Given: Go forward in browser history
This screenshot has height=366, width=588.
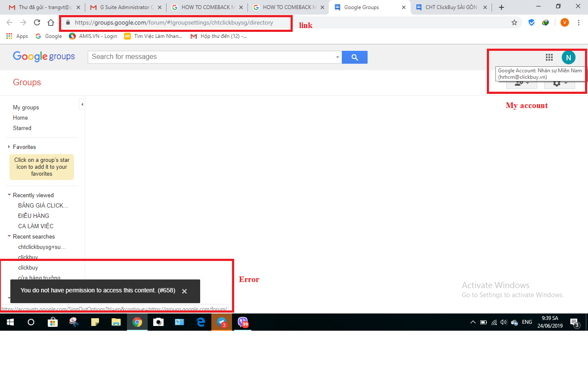Looking at the screenshot, I should pos(23,23).
